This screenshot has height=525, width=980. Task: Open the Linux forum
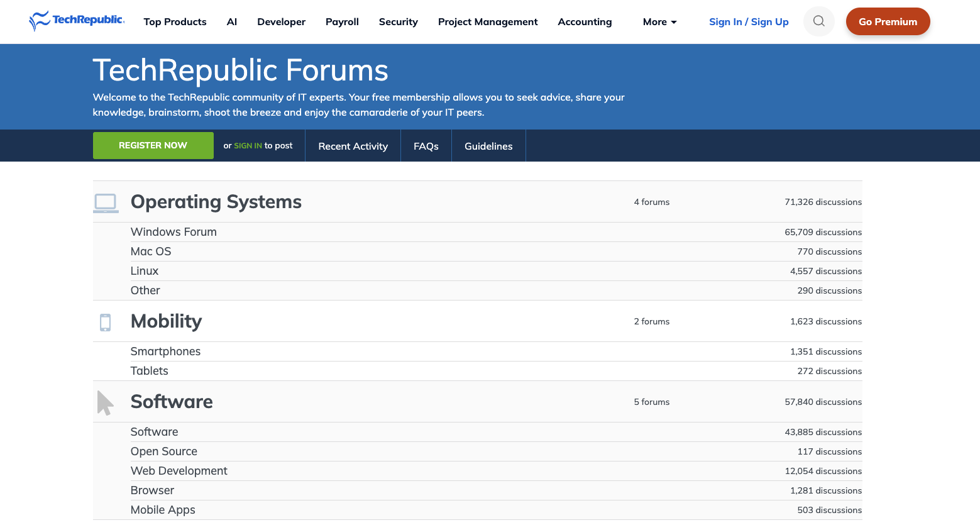(145, 271)
